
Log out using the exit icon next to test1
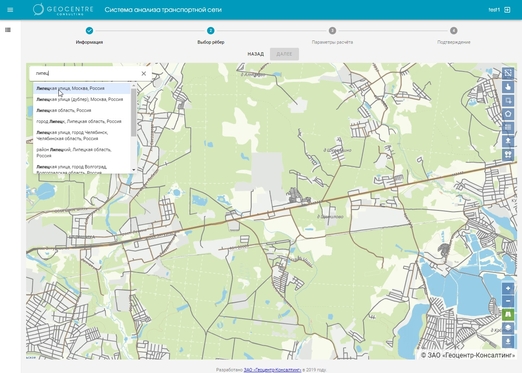coord(507,10)
